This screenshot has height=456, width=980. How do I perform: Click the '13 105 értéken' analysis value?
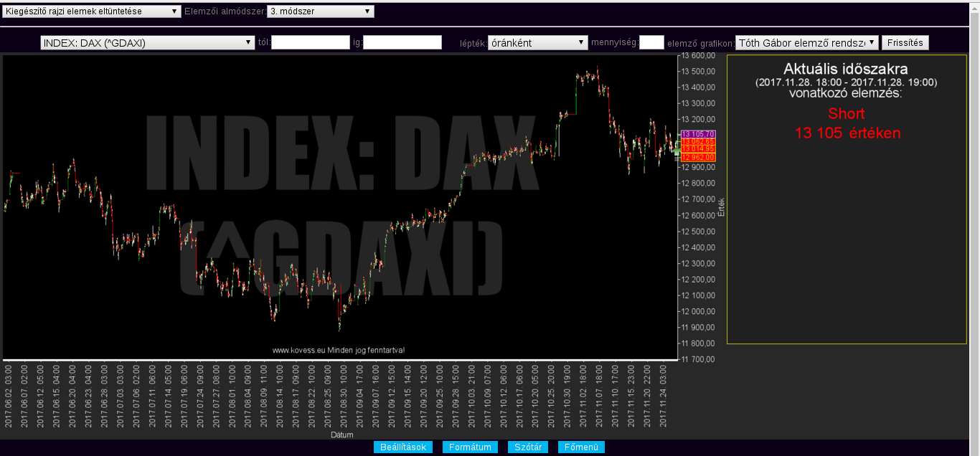pos(847,133)
